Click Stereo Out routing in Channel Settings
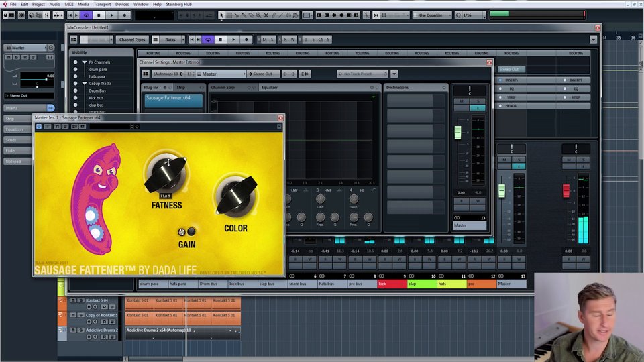The image size is (644, 362). (263, 74)
